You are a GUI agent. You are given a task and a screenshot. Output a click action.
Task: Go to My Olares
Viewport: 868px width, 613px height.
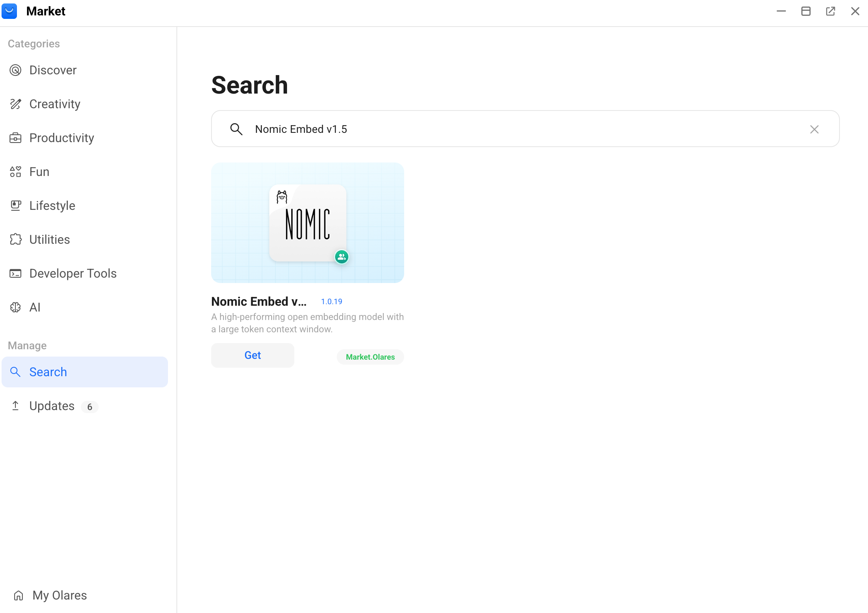(59, 595)
